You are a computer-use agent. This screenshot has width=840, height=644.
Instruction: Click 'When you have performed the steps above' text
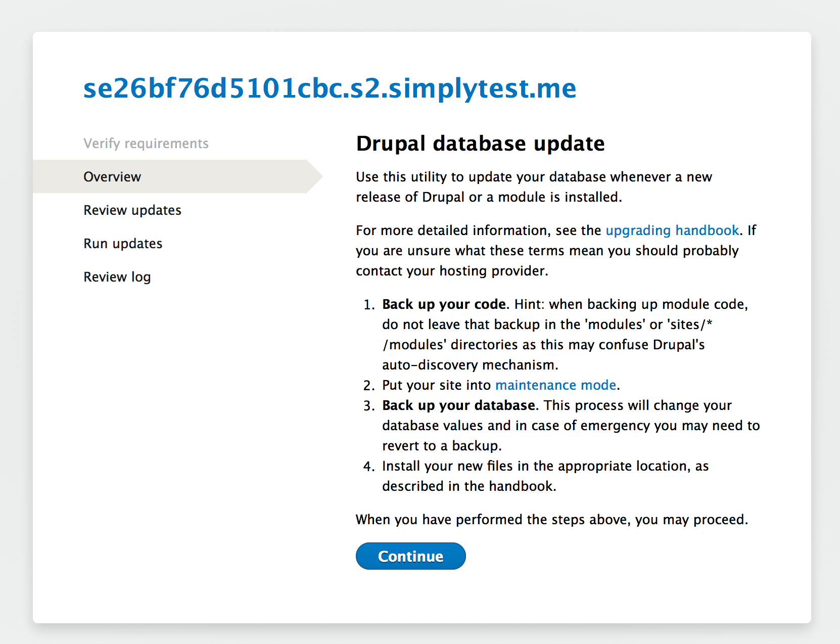pos(551,520)
